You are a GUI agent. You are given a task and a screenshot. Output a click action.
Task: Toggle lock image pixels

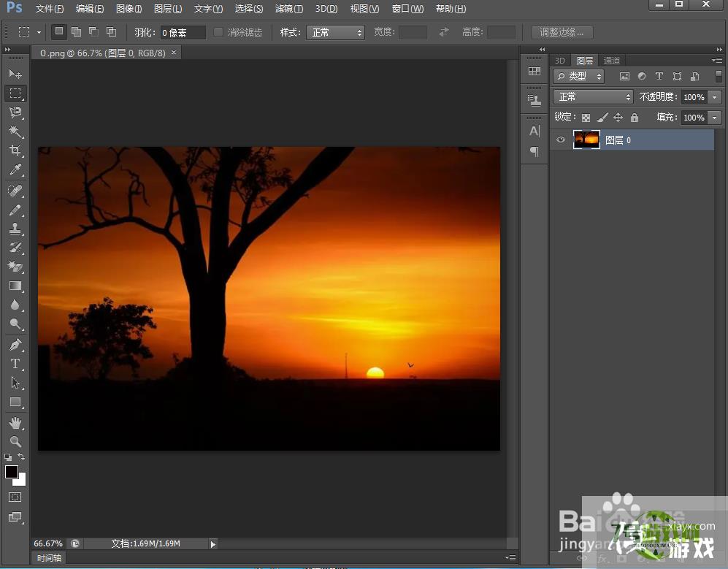point(602,118)
